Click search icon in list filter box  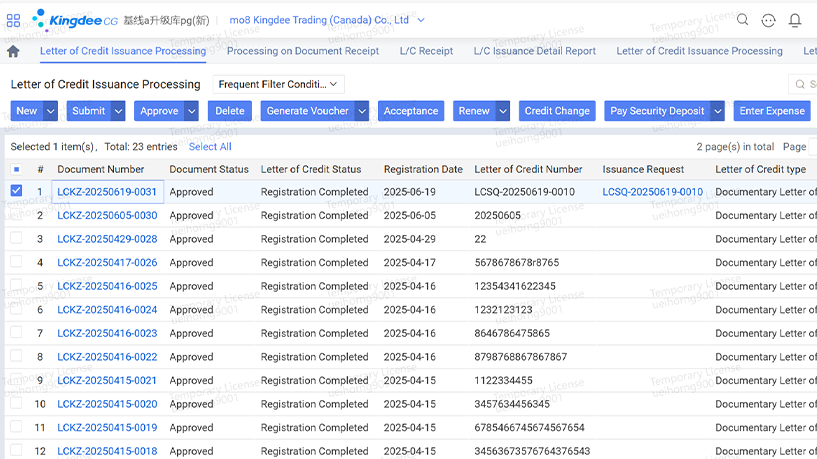(800, 85)
